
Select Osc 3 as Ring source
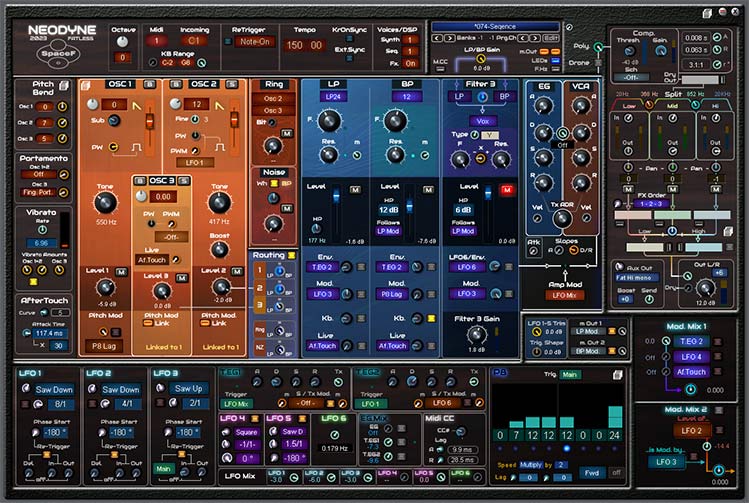(x=273, y=110)
